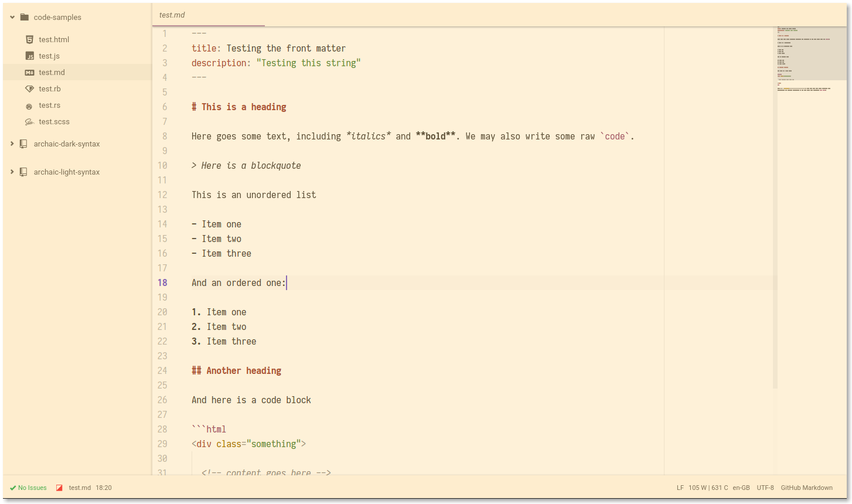The height and width of the screenshot is (504, 852).
Task: Click the inline `code` snippet on line 8
Action: coord(615,136)
